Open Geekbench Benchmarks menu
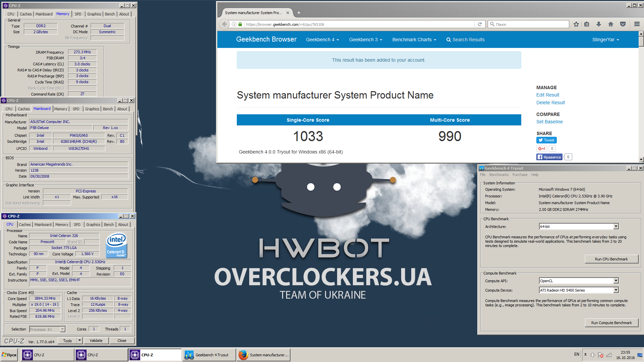Image resolution: width=644 pixels, height=362 pixels. 499,175
